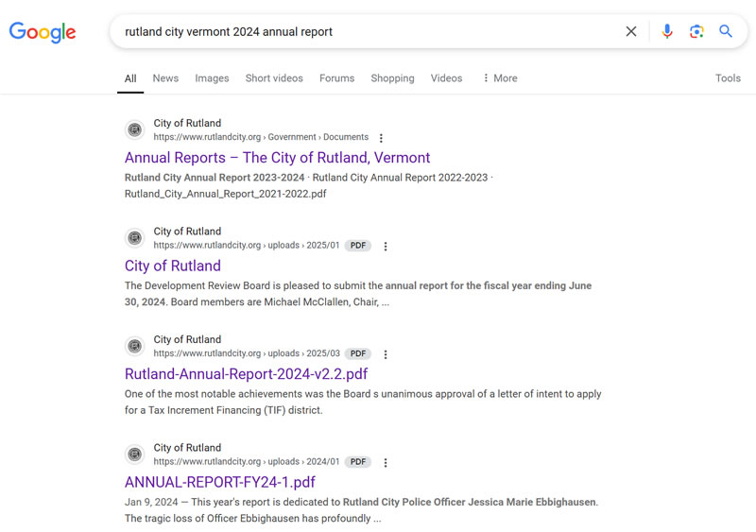
Task: Click the PDF badge on 2024/01 result
Action: (358, 461)
